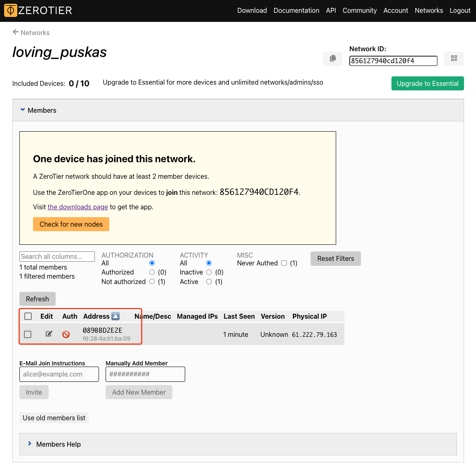Image resolution: width=476 pixels, height=464 pixels.
Task: Open Community in top navigation
Action: coord(359,10)
